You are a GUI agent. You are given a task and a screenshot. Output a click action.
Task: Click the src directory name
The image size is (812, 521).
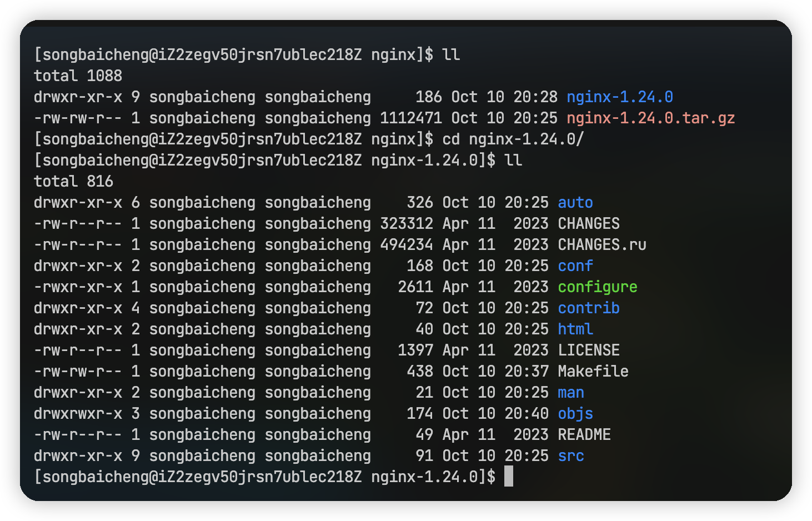coord(571,455)
